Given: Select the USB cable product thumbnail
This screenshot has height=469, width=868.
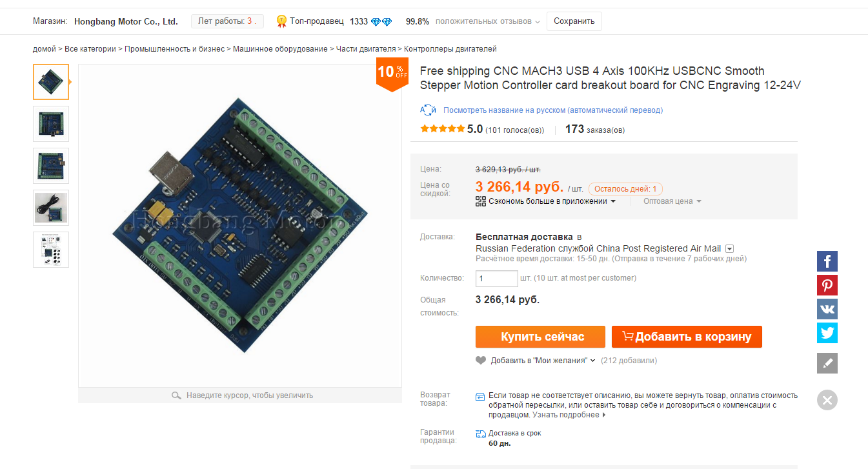Looking at the screenshot, I should coord(51,208).
